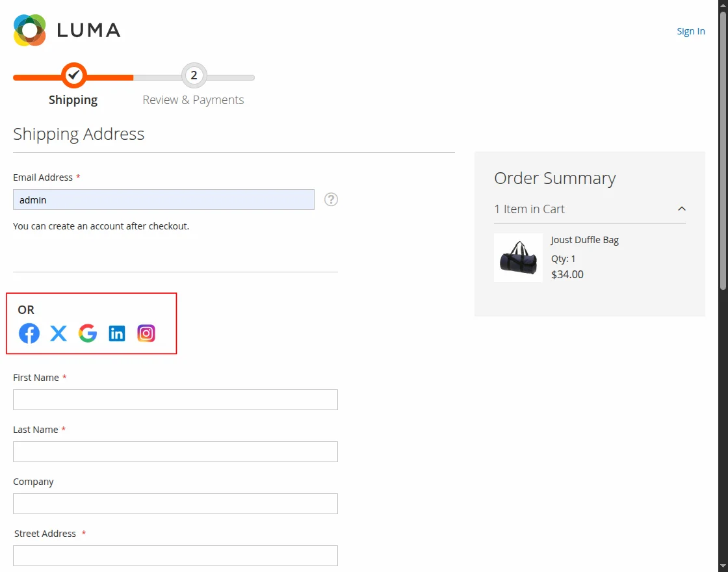Switch to the Review & Payments step
This screenshot has width=728, height=572.
pos(193,99)
